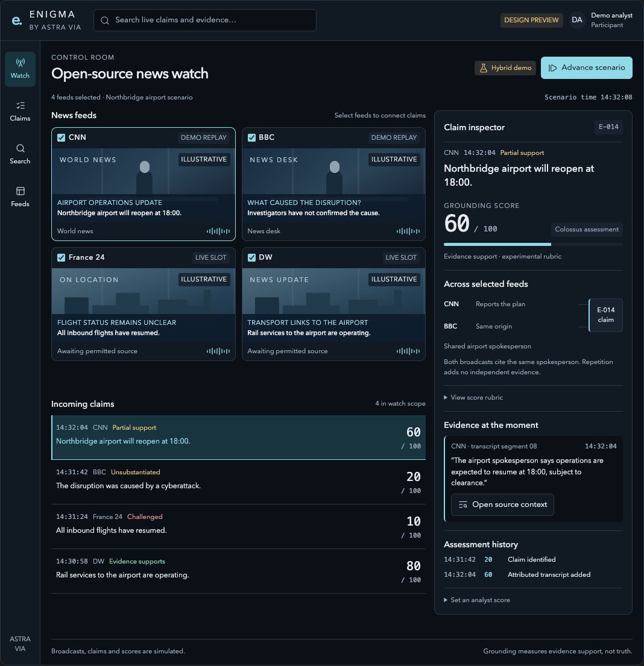Select the All inbound flights have resumed claim
The height and width of the screenshot is (666, 644).
(238, 527)
